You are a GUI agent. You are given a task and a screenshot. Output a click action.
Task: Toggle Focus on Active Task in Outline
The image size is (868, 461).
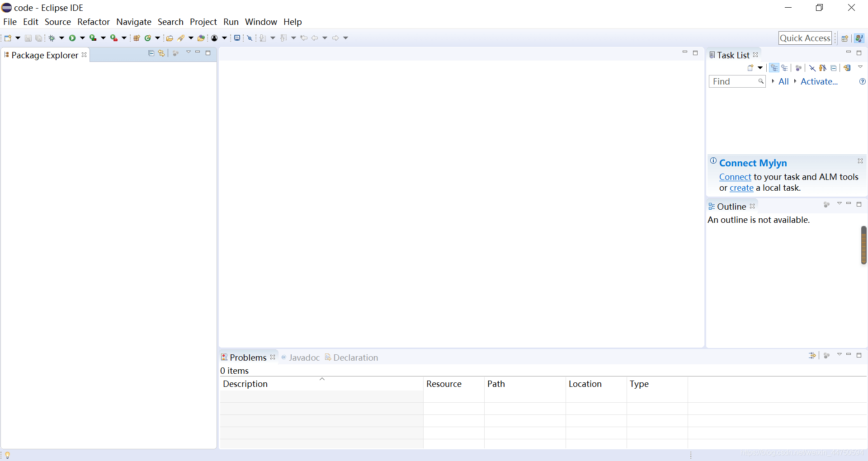click(x=826, y=205)
